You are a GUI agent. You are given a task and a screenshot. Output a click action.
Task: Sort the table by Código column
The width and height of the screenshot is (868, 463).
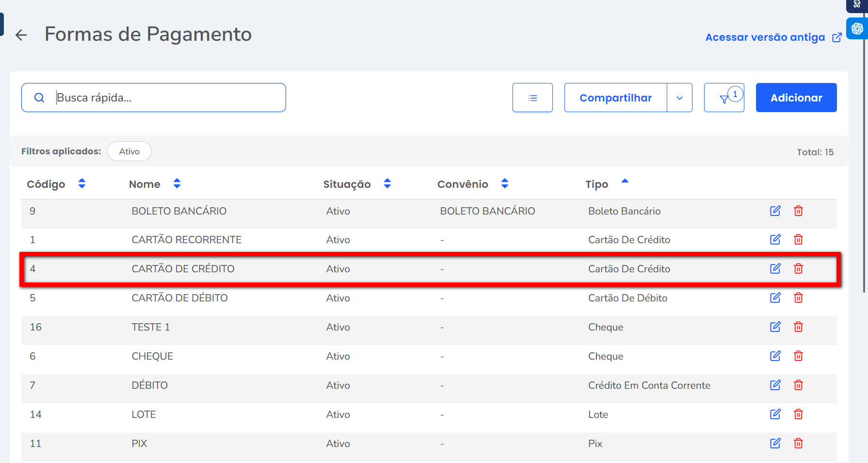[x=81, y=183]
